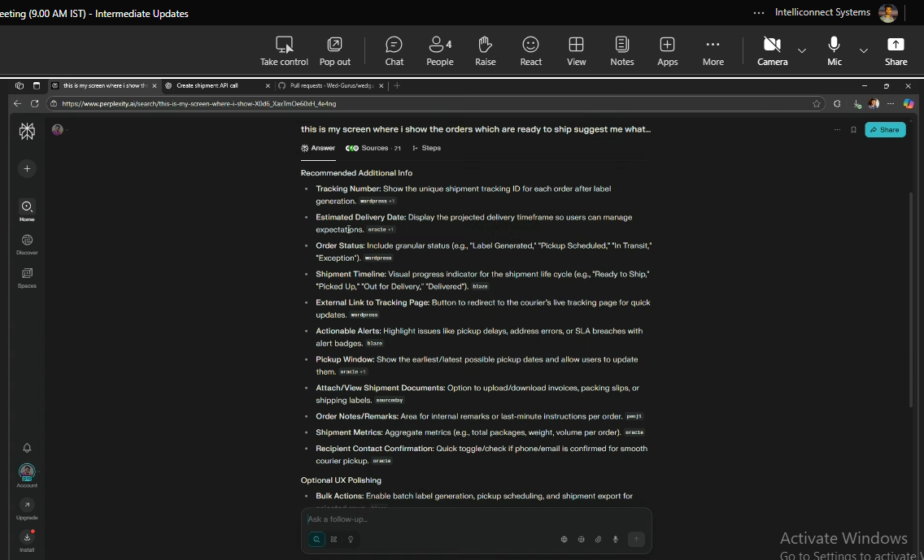
Task: Expand the Camera options dropdown arrow
Action: coord(802,50)
